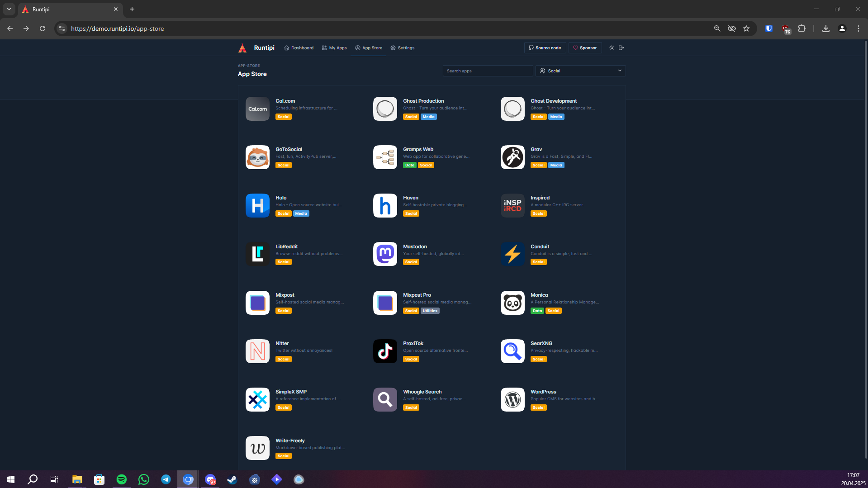Open the Write-Freely title link

[x=290, y=441]
